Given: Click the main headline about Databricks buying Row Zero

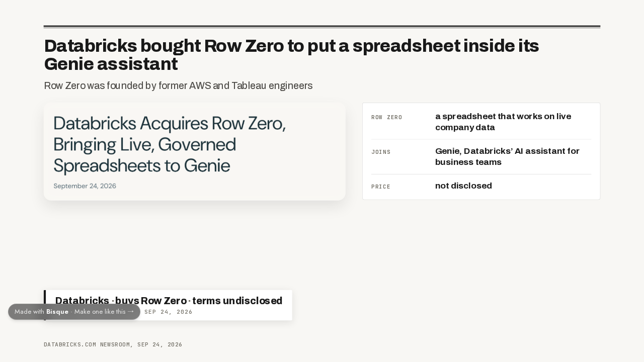Looking at the screenshot, I should tap(292, 55).
